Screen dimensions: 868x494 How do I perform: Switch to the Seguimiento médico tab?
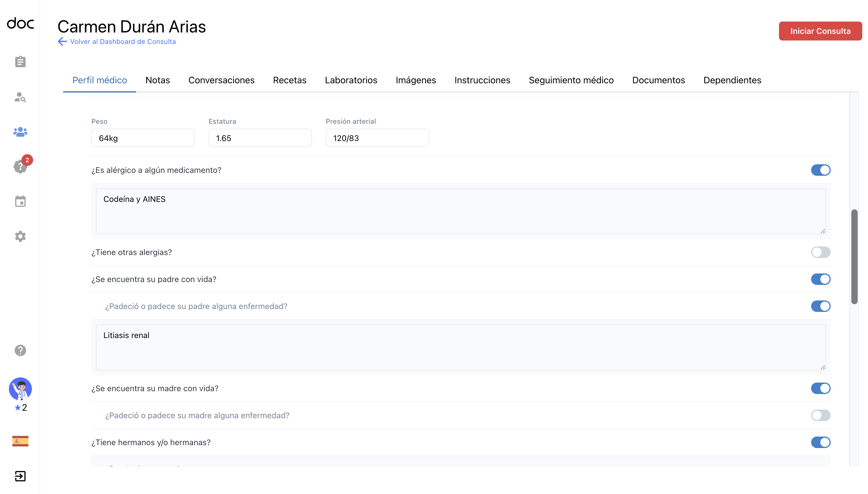click(571, 80)
